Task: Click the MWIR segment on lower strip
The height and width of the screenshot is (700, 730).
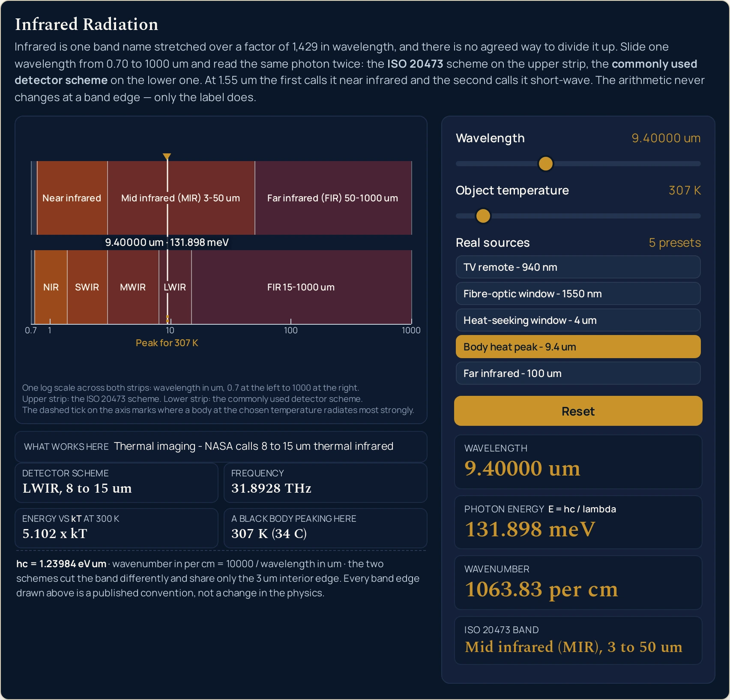Action: coord(133,287)
